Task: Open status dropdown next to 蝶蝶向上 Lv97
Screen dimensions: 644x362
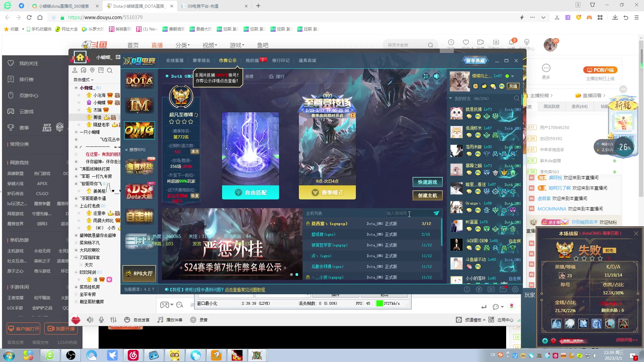Action: [513, 76]
